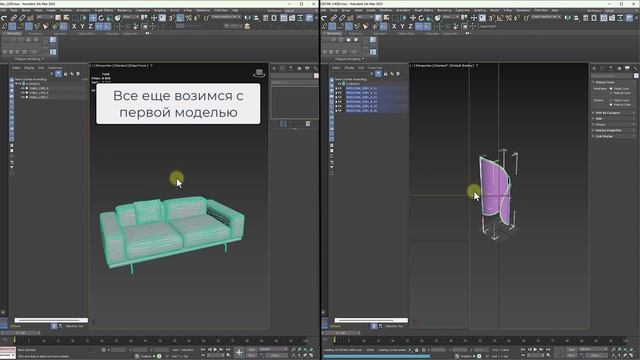Click Mirror tool in right window toolbar
Viewport: 640px width, 360px height.
(x=568, y=18)
